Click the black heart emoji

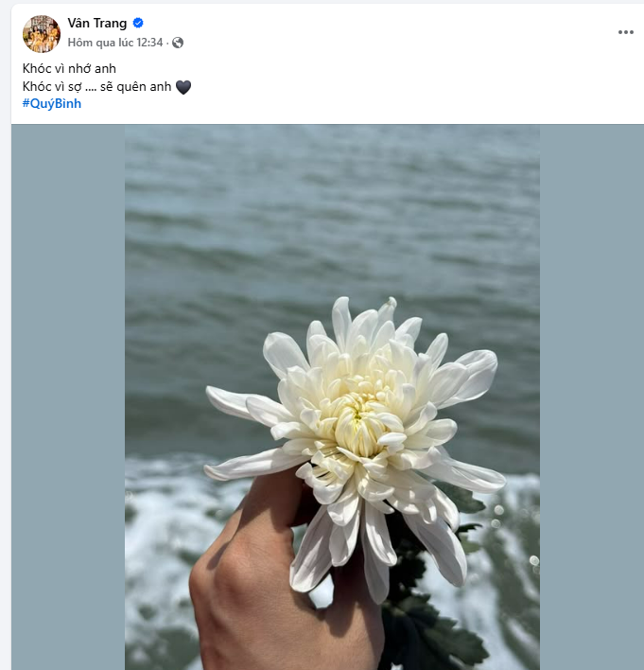(x=183, y=87)
